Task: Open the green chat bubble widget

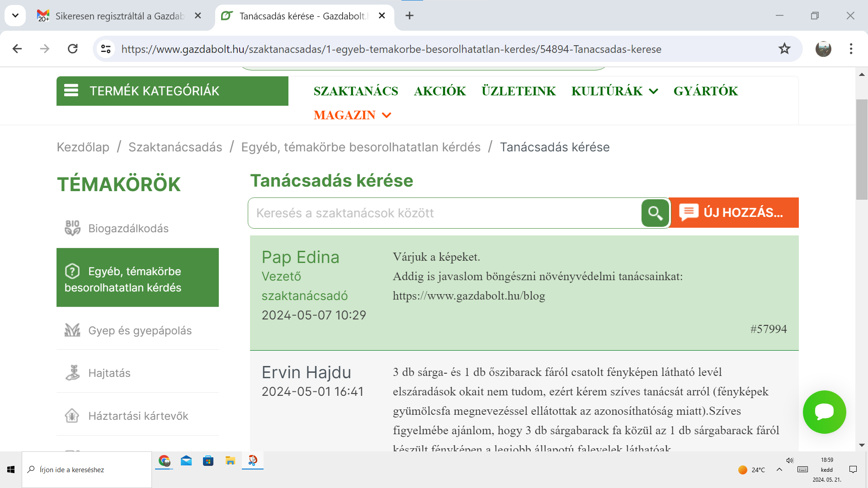Action: point(824,412)
